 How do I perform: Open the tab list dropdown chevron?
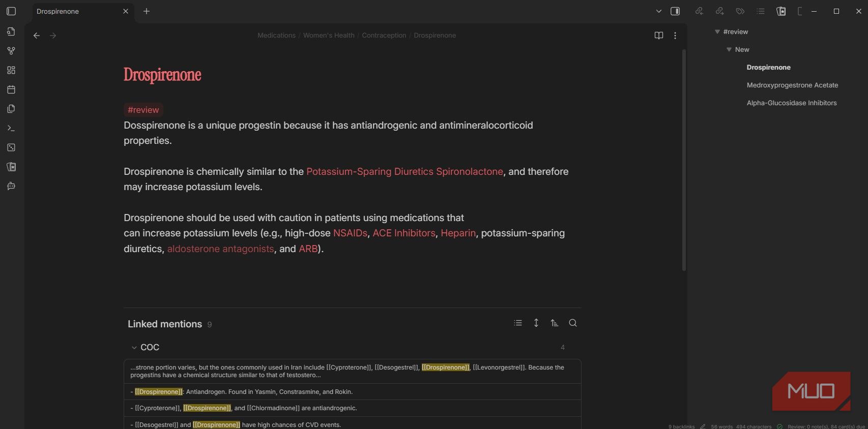click(x=659, y=11)
